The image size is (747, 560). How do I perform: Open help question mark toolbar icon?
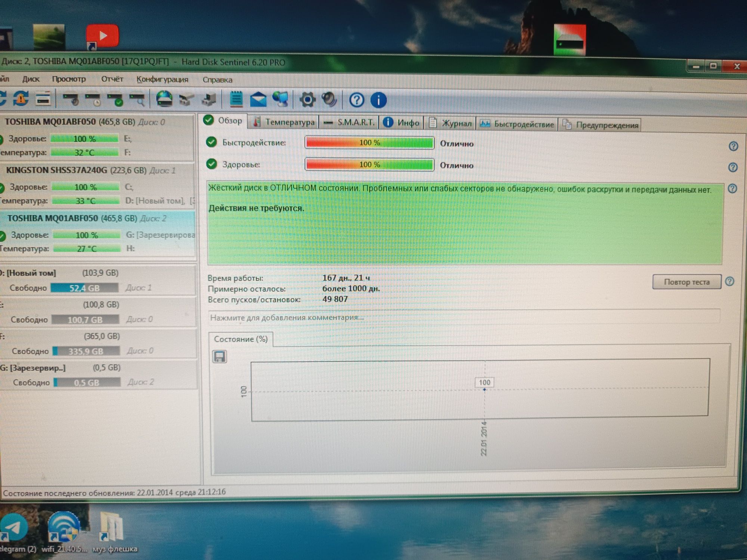coord(357,100)
